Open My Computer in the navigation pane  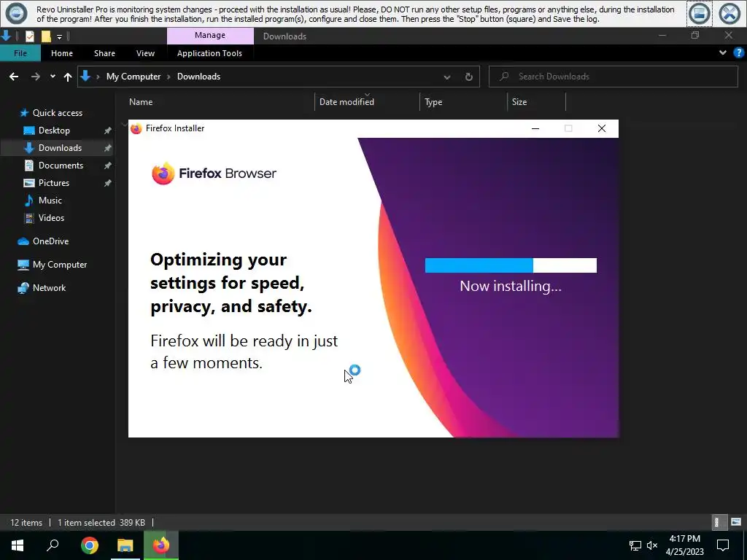tap(60, 265)
